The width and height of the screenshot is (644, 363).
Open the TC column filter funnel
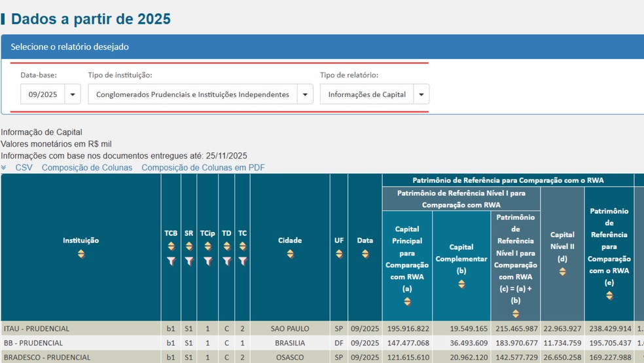pos(242,261)
